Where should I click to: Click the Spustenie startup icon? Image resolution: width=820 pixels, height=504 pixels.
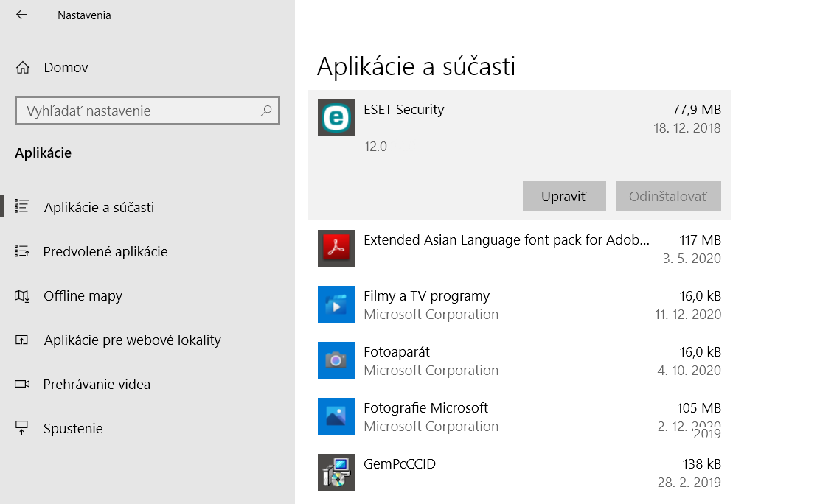pos(22,428)
